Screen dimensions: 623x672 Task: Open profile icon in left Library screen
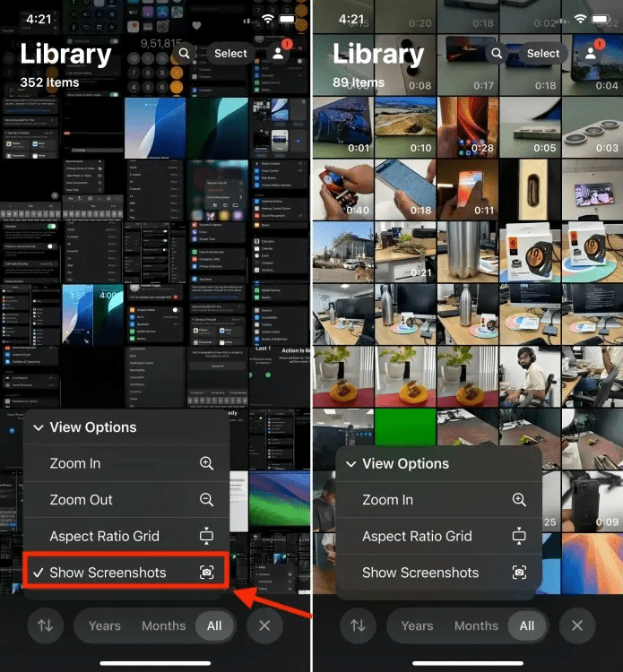coord(278,54)
